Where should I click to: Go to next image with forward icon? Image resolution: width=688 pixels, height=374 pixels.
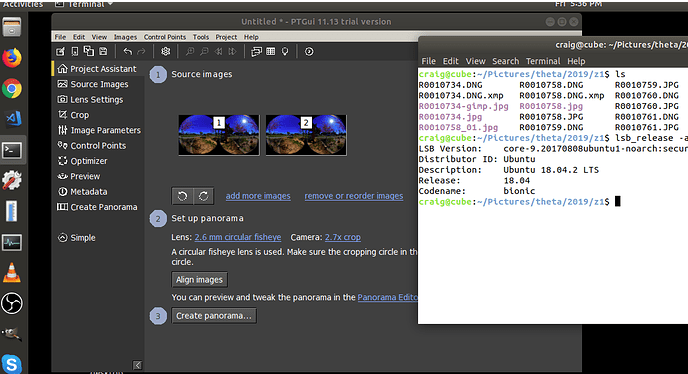pos(232,51)
